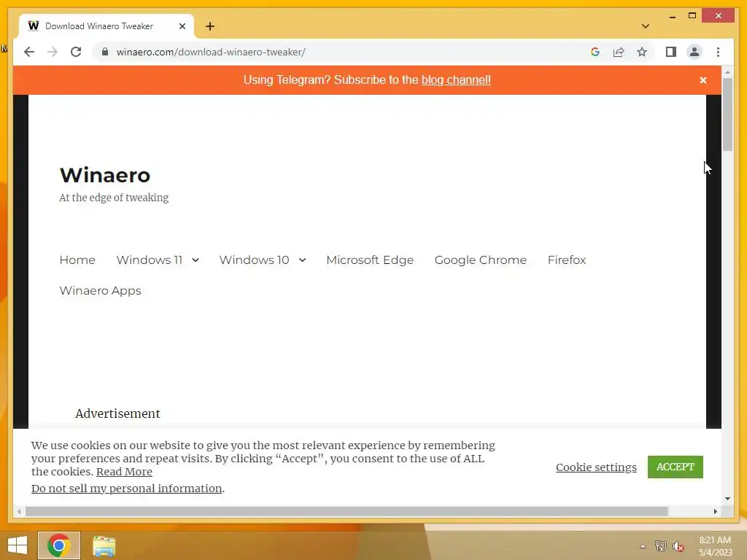Click the address bar URL

[x=211, y=52]
